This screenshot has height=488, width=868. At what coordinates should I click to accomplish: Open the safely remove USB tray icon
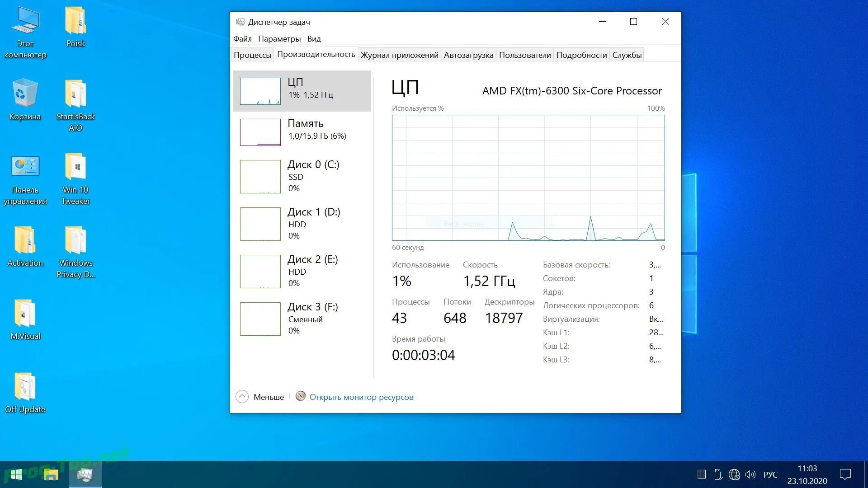(719, 474)
